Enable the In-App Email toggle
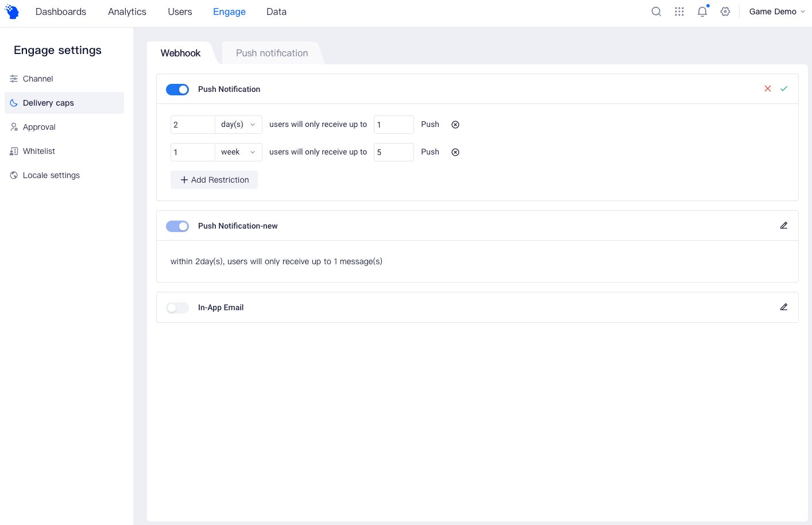812x525 pixels. pyautogui.click(x=177, y=308)
